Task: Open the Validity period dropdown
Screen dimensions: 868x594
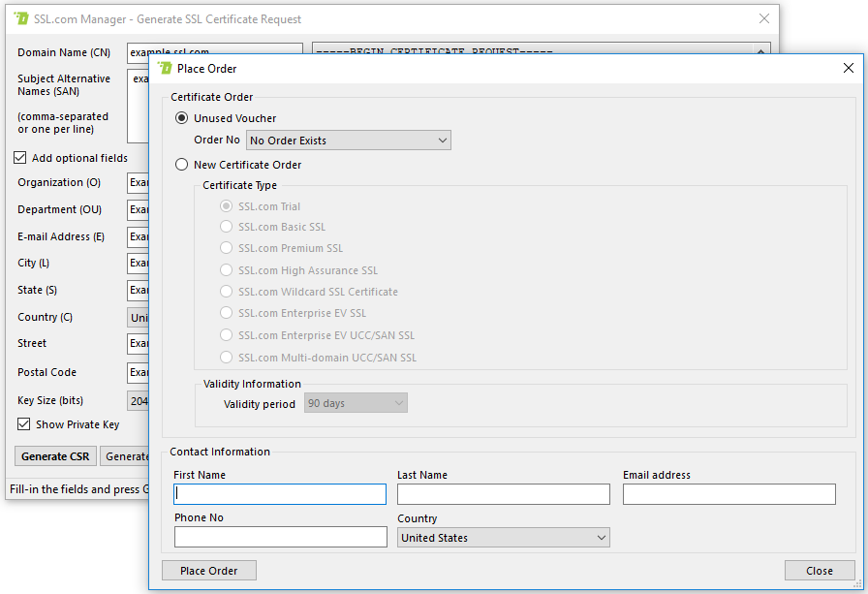Action: pos(356,403)
